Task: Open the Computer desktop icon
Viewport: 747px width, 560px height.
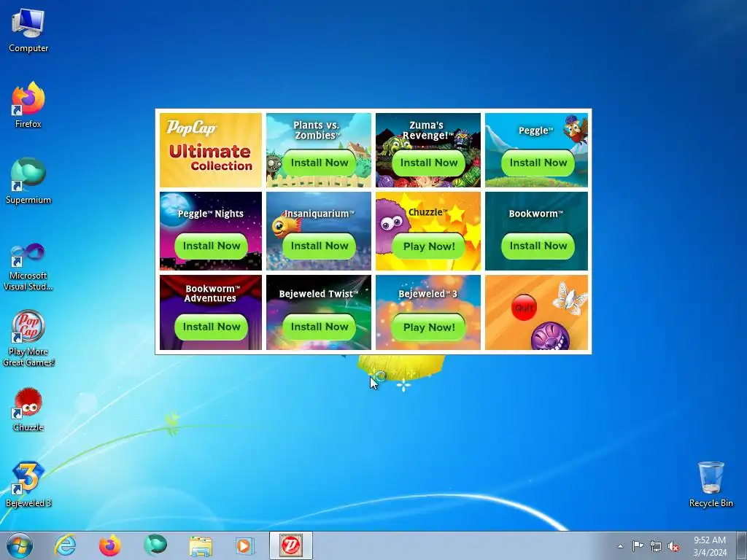Action: click(x=28, y=31)
